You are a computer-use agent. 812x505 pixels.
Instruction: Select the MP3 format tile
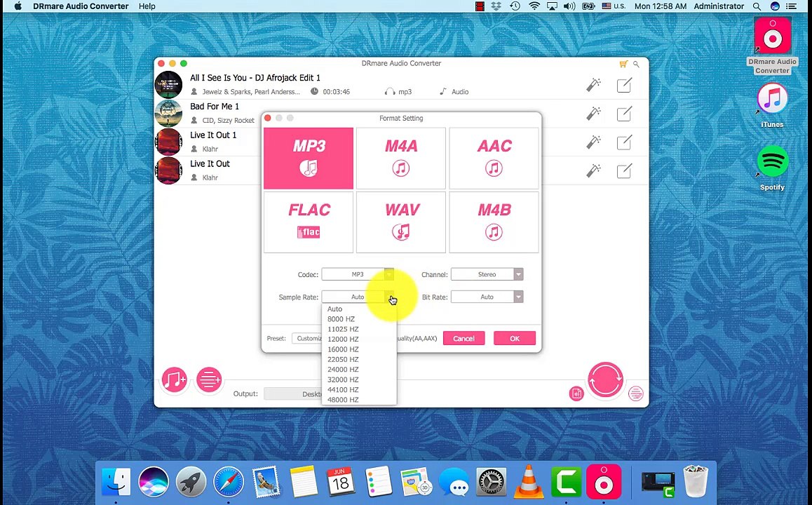(309, 159)
